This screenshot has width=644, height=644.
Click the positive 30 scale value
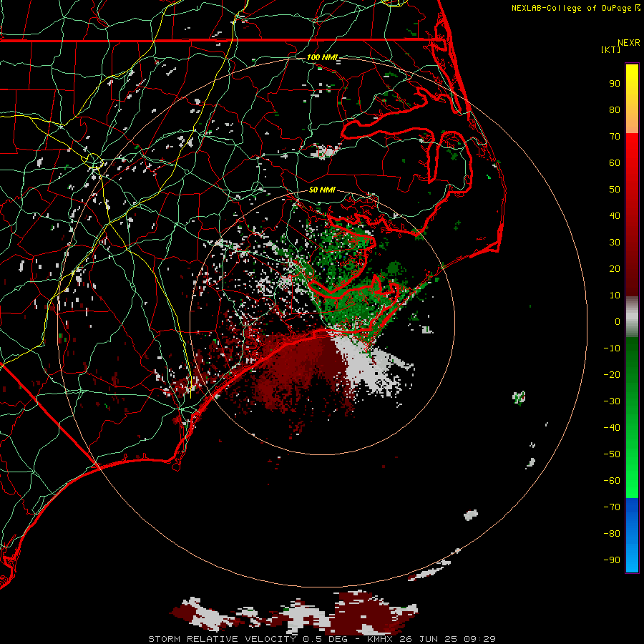(x=615, y=243)
